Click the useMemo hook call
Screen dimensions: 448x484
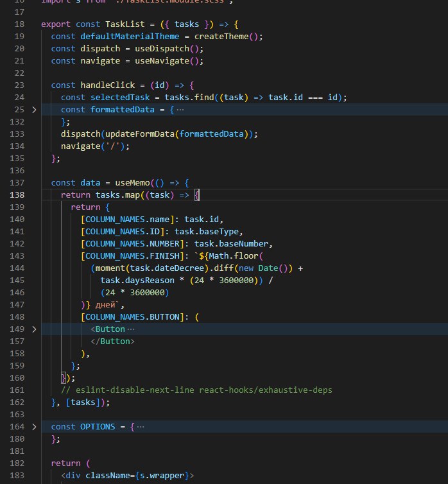point(132,183)
